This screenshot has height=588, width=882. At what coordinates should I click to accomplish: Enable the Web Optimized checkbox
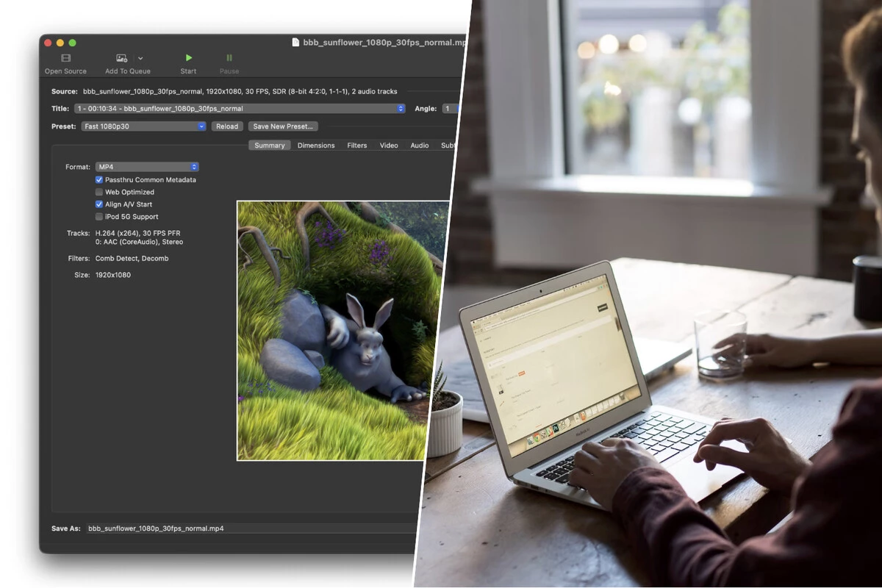click(x=99, y=192)
